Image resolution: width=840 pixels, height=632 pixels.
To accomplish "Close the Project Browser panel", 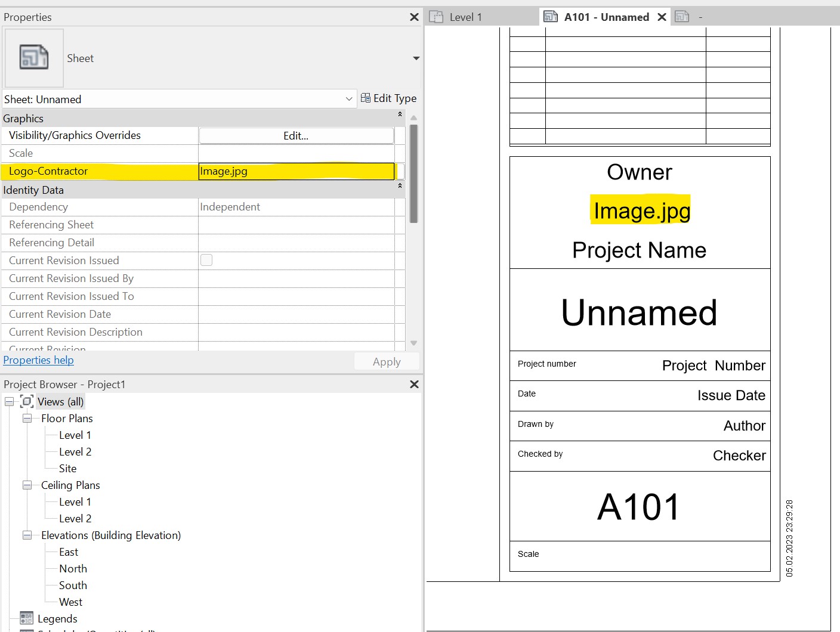I will tap(414, 385).
